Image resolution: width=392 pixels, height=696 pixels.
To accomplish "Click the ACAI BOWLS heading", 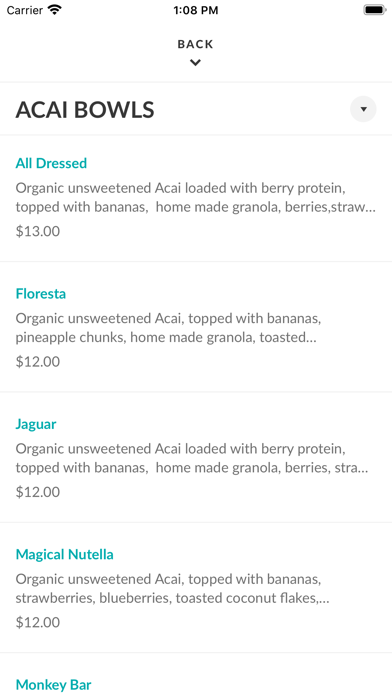I will (x=85, y=110).
